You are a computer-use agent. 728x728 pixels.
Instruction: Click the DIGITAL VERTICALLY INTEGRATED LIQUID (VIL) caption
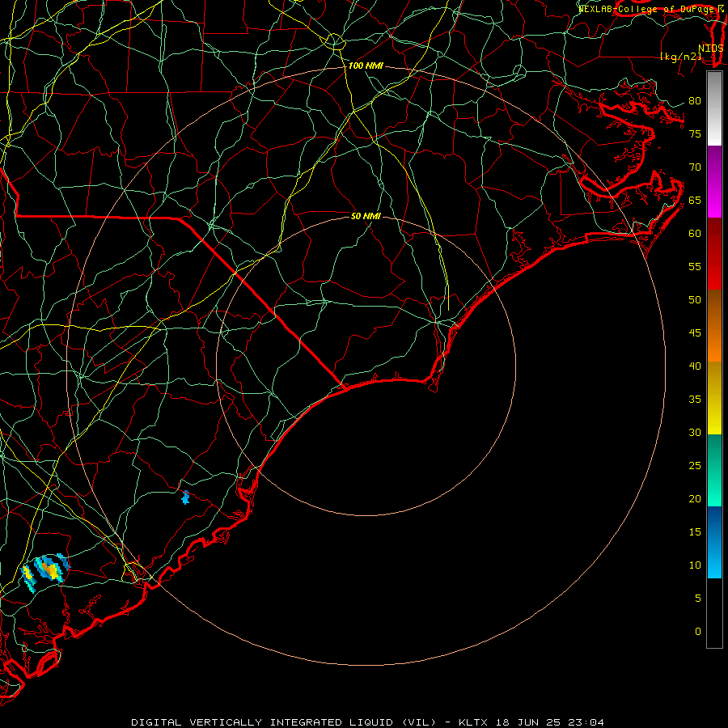point(284,722)
